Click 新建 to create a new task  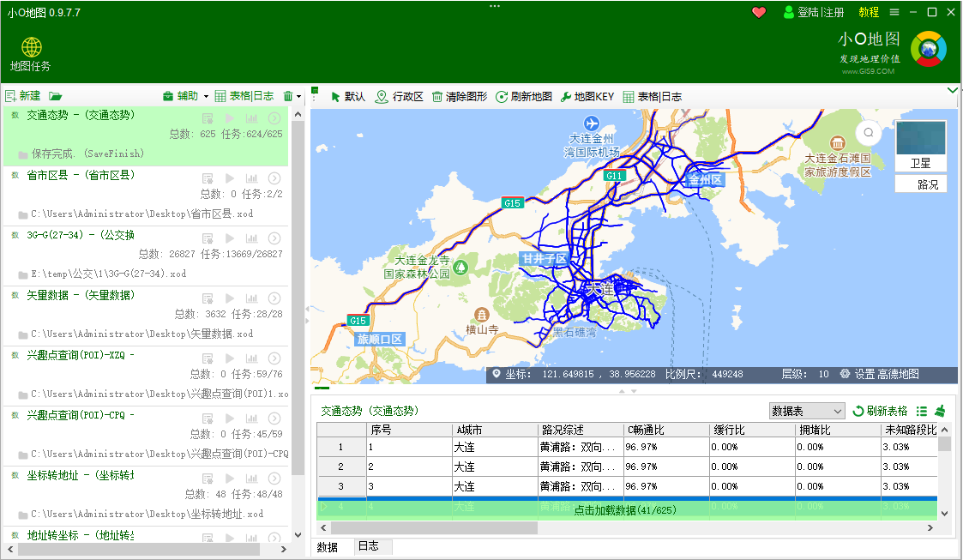(22, 96)
